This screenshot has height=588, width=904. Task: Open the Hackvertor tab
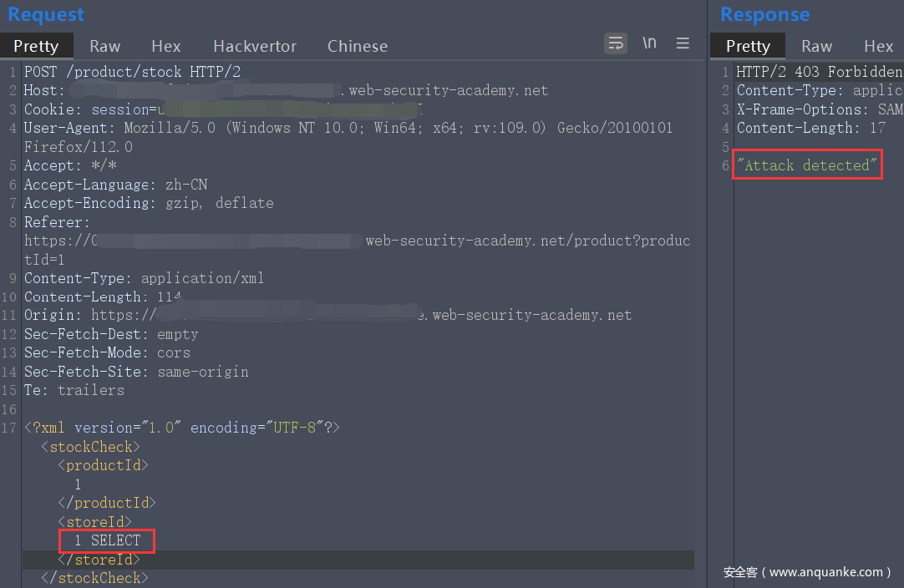coord(254,46)
